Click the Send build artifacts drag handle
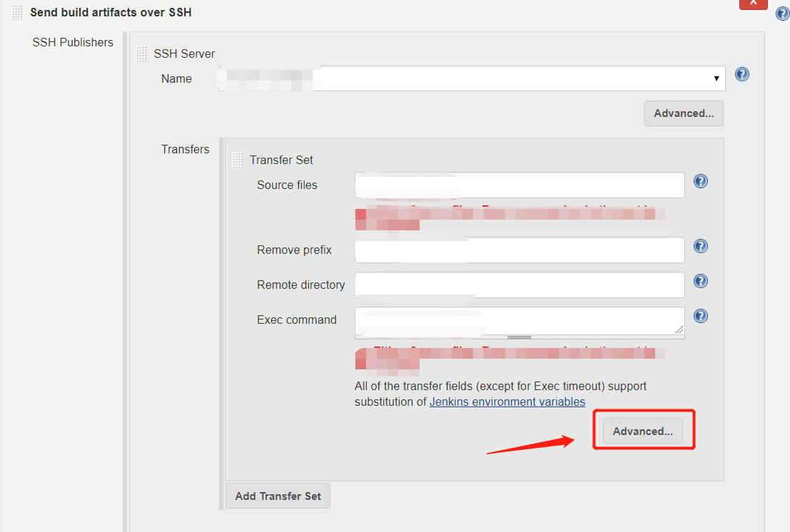Image resolution: width=790 pixels, height=532 pixels. pyautogui.click(x=16, y=12)
